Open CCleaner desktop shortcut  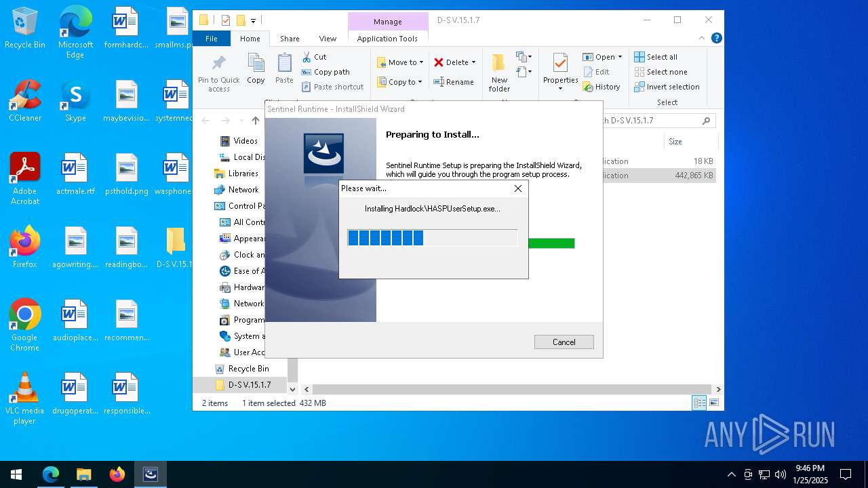25,102
